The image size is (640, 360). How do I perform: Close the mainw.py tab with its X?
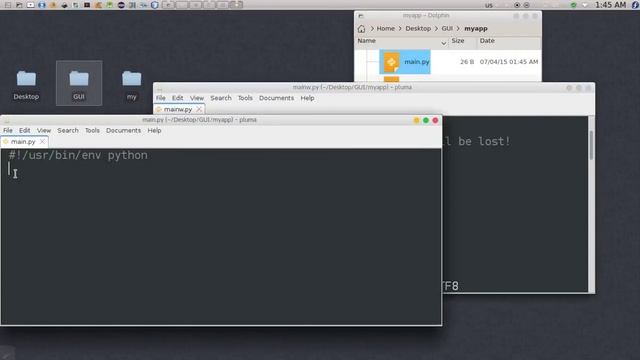(x=199, y=109)
